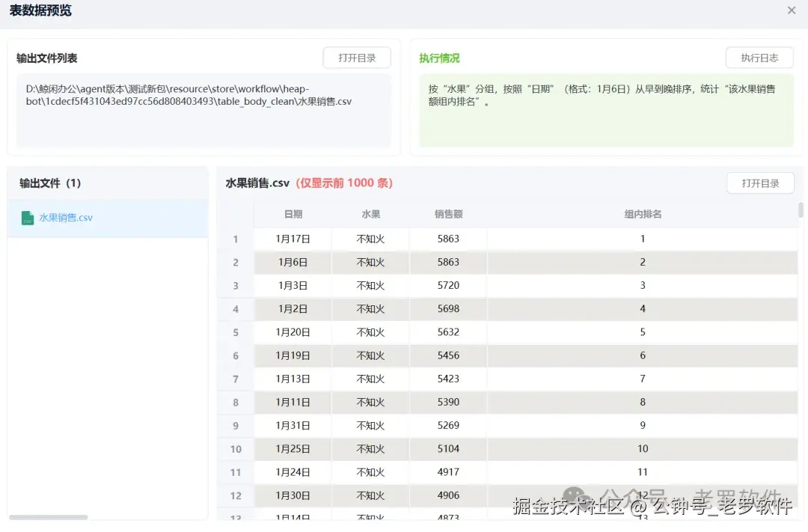The width and height of the screenshot is (808, 532).
Task: Select 水果销售.csv in output files list
Action: [x=108, y=218]
